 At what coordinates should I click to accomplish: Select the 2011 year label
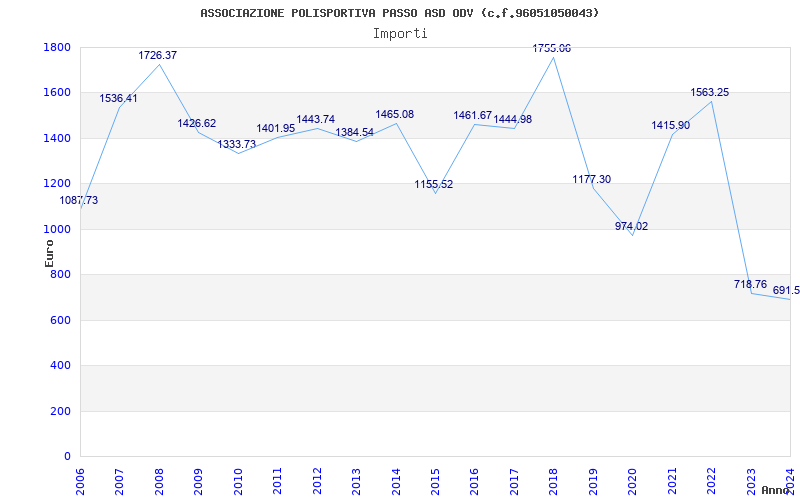[x=277, y=482]
